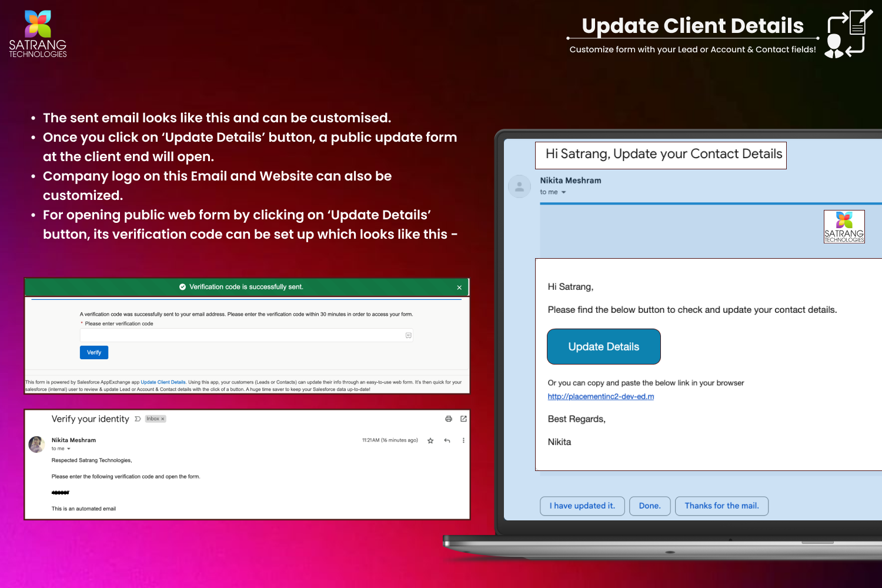
Task: Click the importance marker beside Verify your identity
Action: pos(138,419)
